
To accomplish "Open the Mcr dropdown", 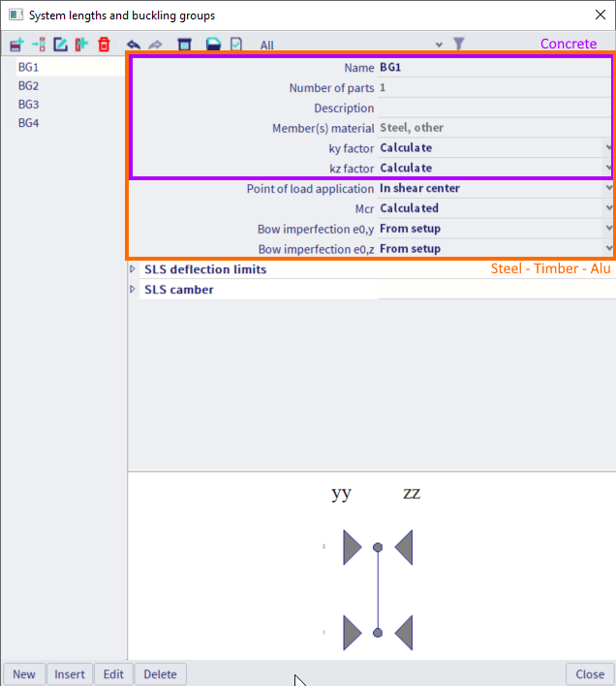I will (607, 208).
